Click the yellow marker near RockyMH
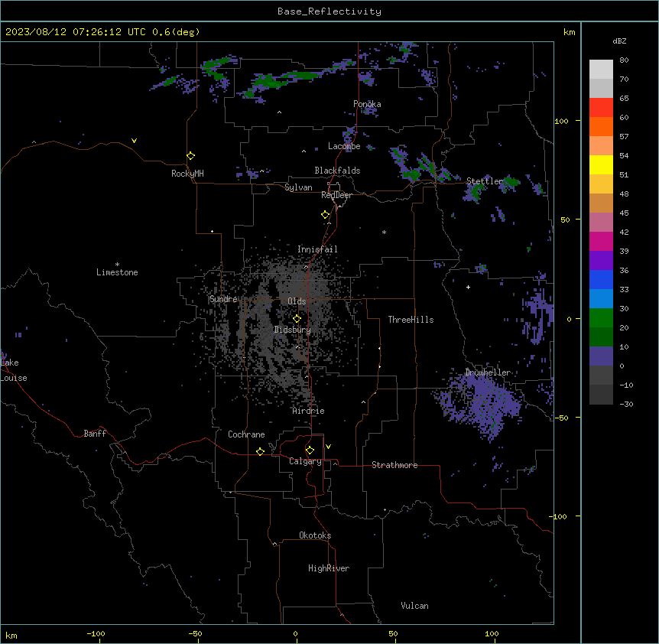Screen dimensions: 659x644 (191, 156)
